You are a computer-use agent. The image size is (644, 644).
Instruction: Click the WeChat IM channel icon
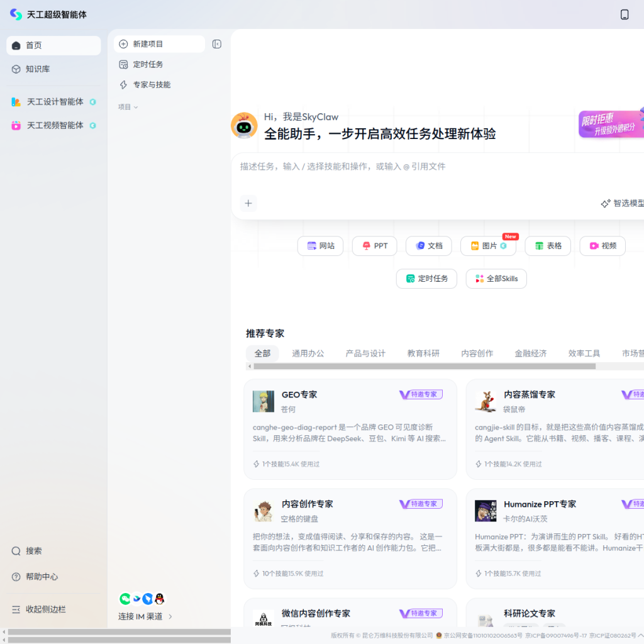[x=125, y=599]
